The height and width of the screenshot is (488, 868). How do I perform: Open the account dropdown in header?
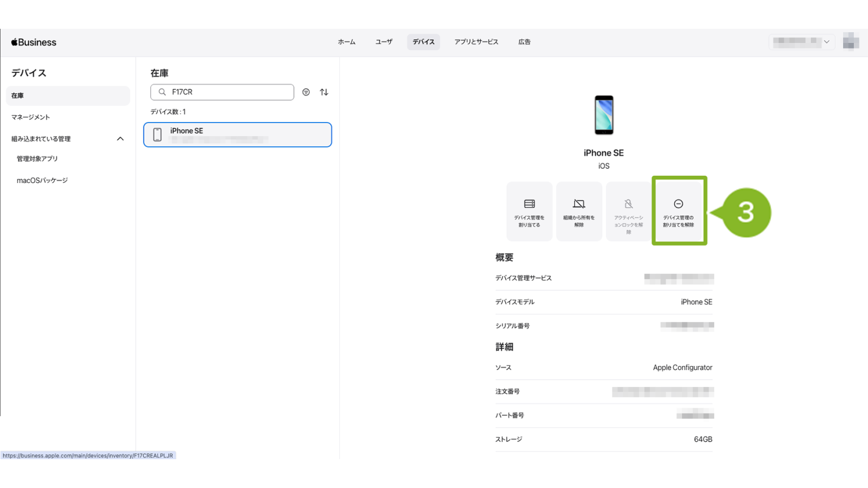[x=801, y=42]
